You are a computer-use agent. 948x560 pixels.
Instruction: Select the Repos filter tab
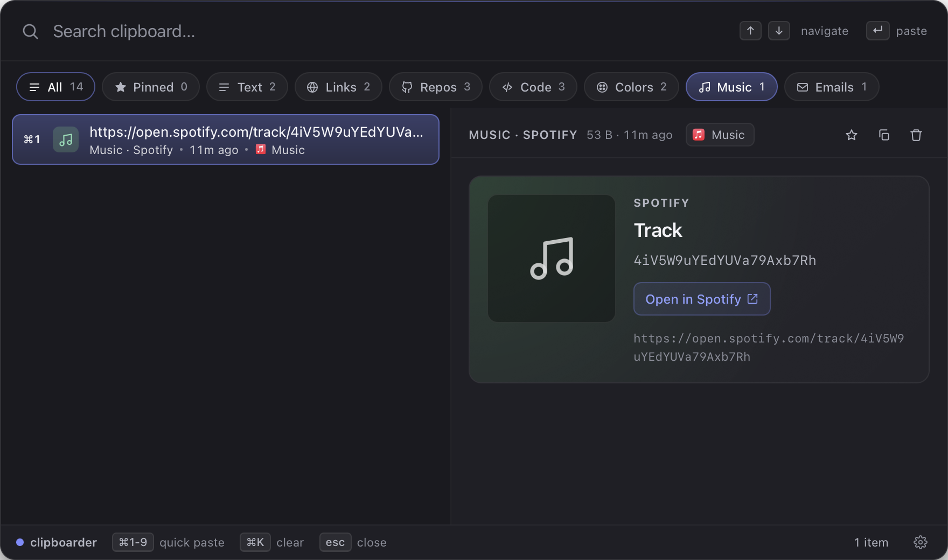coord(436,87)
